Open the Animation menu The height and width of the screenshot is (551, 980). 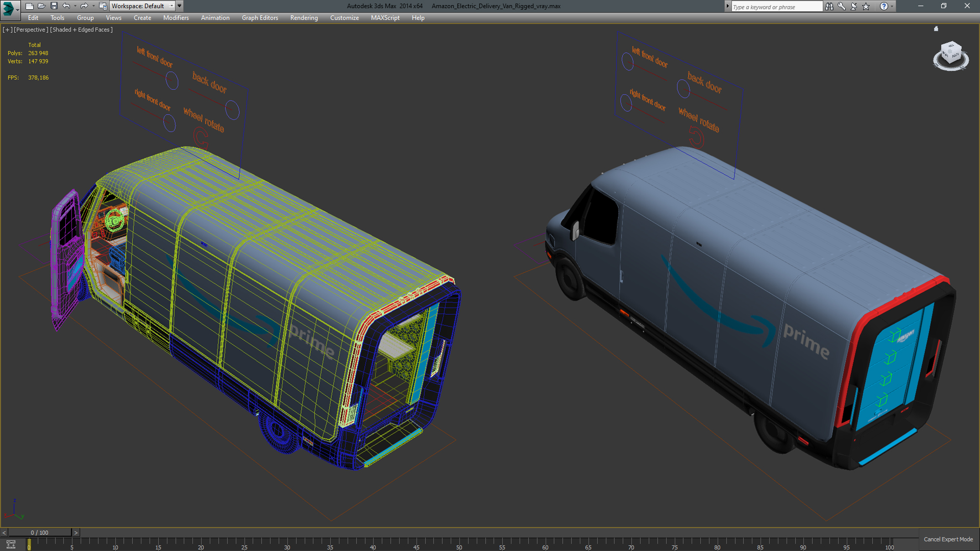215,18
